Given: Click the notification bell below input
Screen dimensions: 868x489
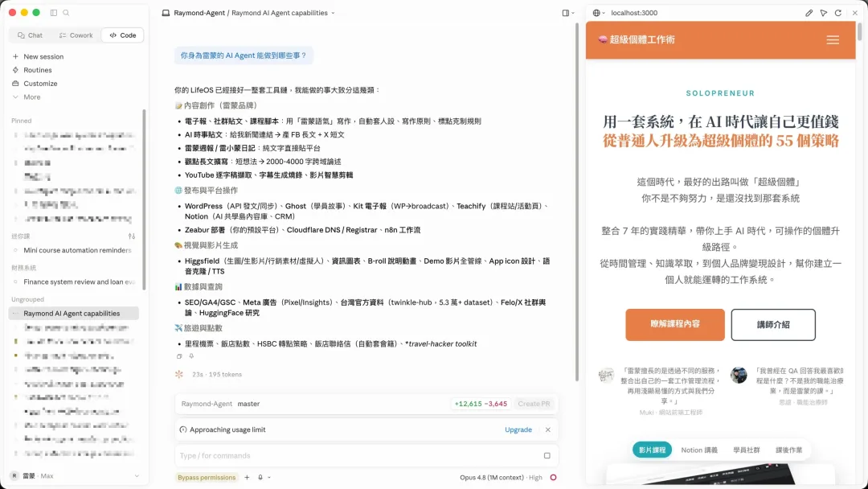Looking at the screenshot, I should tap(260, 478).
